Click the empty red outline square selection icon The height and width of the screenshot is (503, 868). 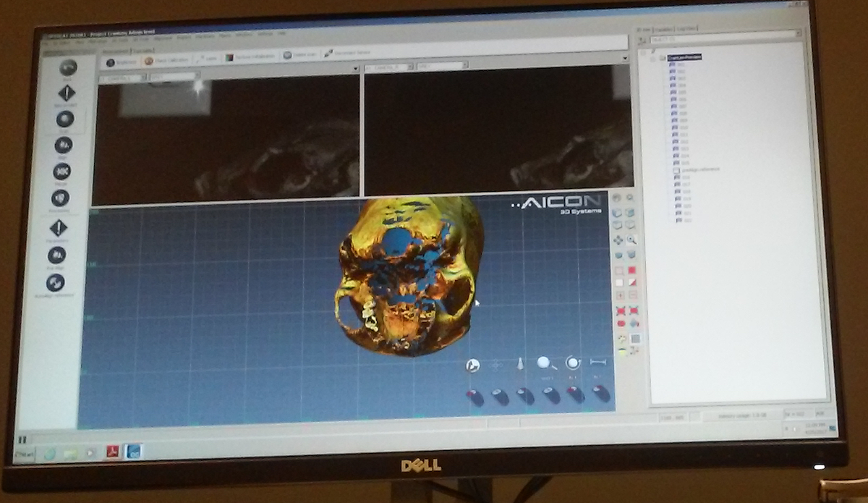[x=619, y=270]
